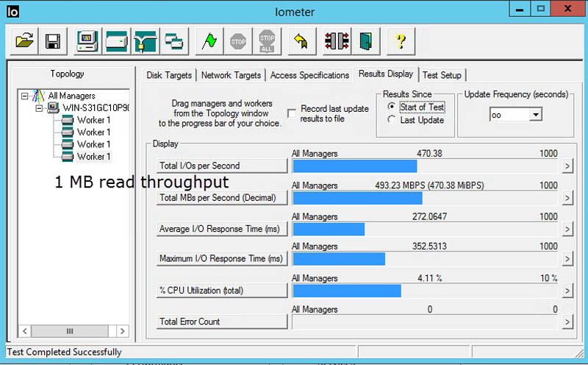Collapse the All Managers tree branch
The image size is (588, 365).
point(24,96)
